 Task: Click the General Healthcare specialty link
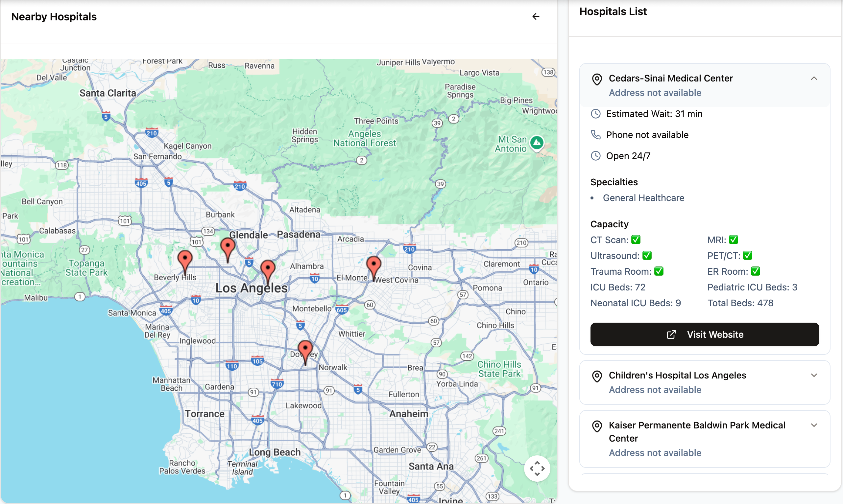click(643, 198)
